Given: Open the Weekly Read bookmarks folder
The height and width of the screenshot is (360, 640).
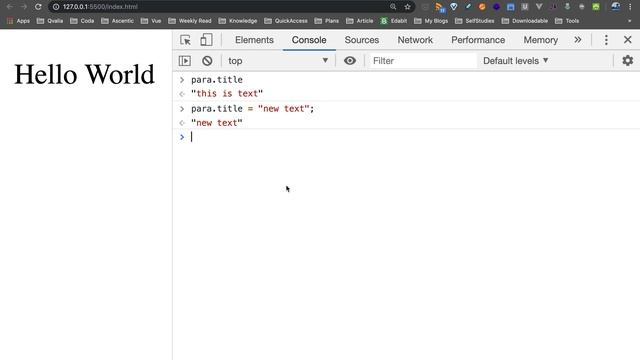Looking at the screenshot, I should (x=190, y=21).
